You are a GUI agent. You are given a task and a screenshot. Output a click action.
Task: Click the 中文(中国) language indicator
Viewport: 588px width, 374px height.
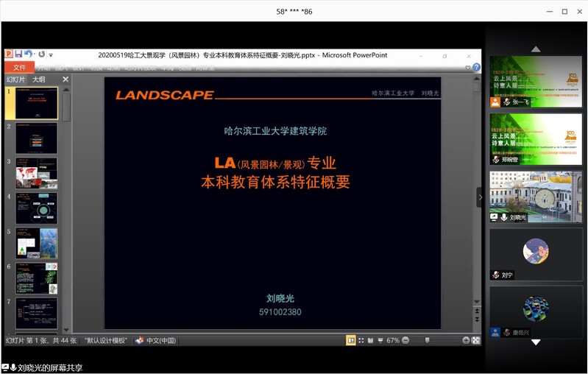(x=161, y=341)
